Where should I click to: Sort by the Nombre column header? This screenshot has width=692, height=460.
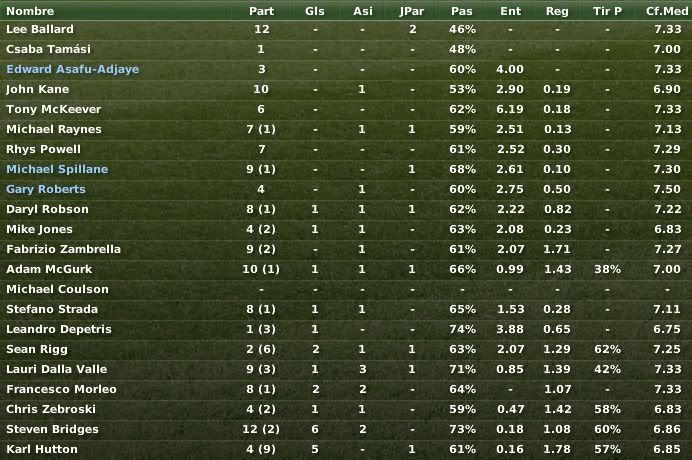pos(30,11)
